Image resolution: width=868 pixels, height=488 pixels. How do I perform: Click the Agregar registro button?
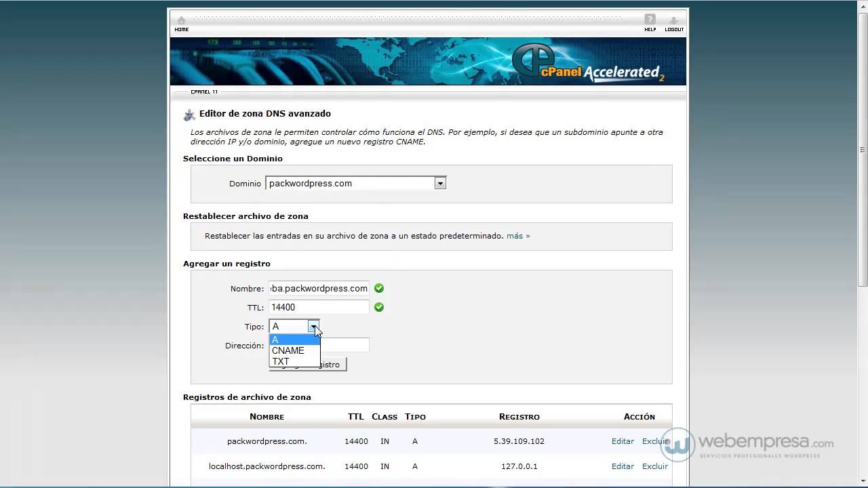click(332, 365)
